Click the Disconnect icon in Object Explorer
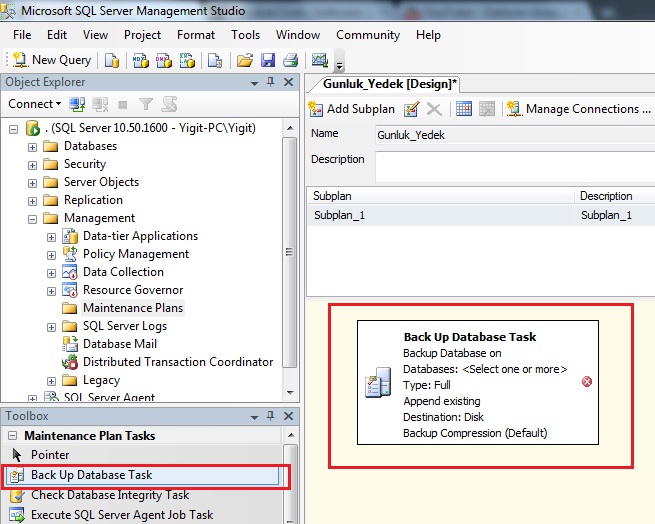655x524 pixels. coord(101,104)
